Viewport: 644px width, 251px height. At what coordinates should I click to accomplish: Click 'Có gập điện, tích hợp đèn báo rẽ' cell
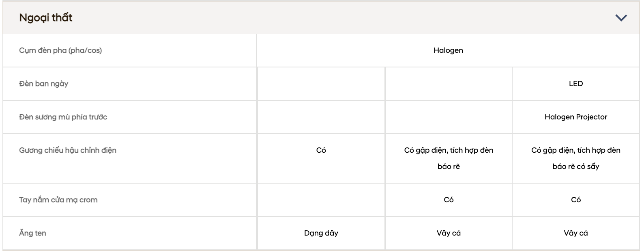pos(449,158)
